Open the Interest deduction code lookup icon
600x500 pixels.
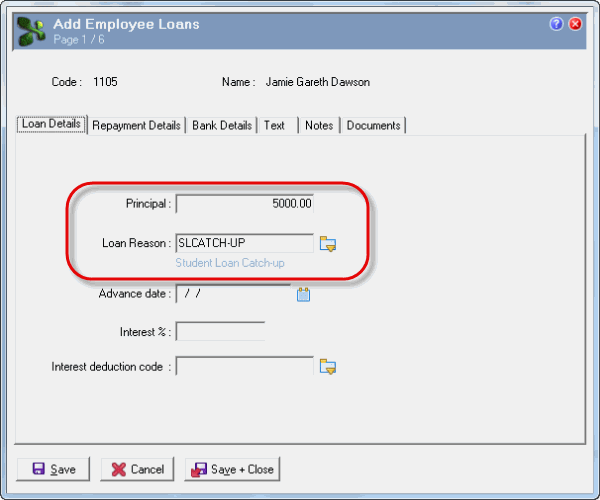pyautogui.click(x=328, y=366)
